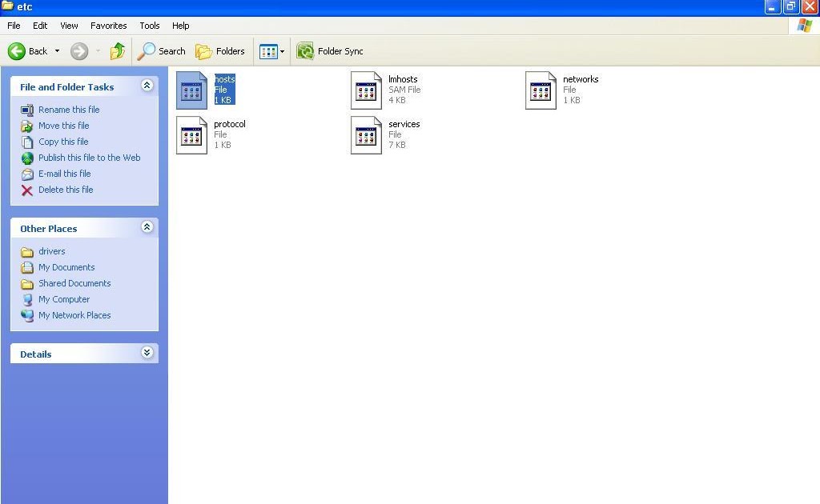The width and height of the screenshot is (820, 504).
Task: Click the green Back arrow icon
Action: [16, 51]
